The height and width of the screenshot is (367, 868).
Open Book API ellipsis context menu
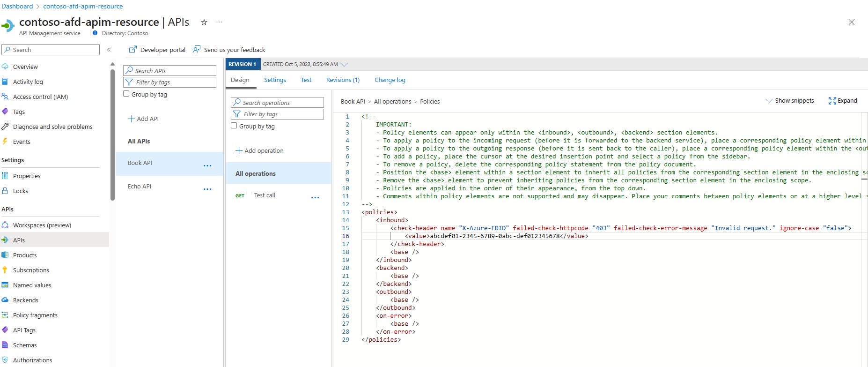[207, 165]
